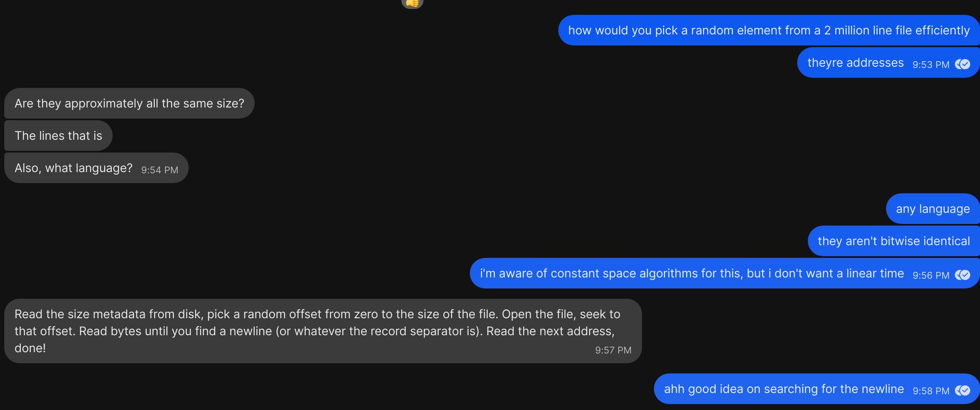Click the thumbs-up reaction emoji at top

(412, 3)
